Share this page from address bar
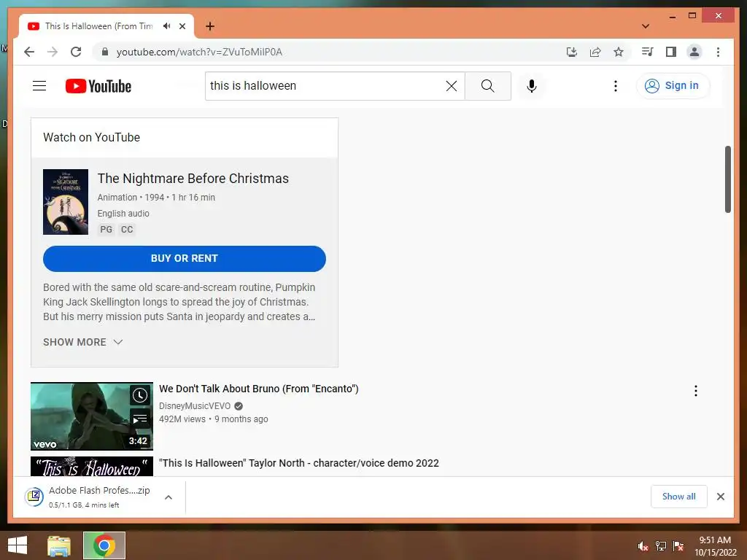Image resolution: width=747 pixels, height=560 pixels. click(595, 52)
